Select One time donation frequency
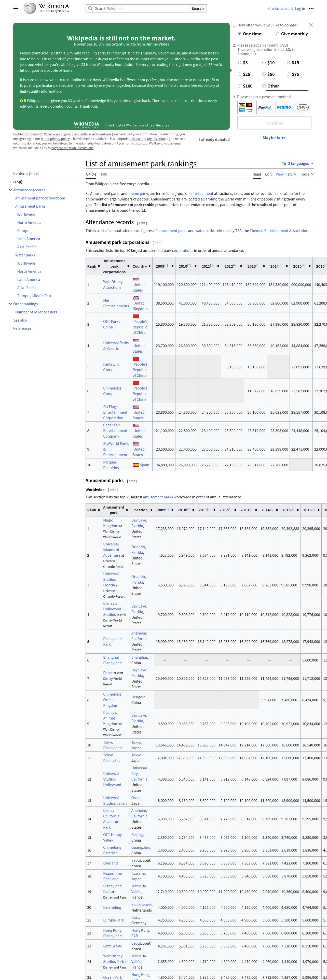Viewport: 327px width, 980px height. [x=239, y=34]
